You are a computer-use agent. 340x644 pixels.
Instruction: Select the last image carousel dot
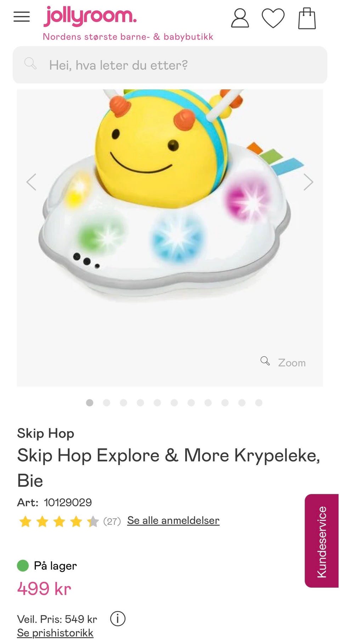(x=259, y=403)
